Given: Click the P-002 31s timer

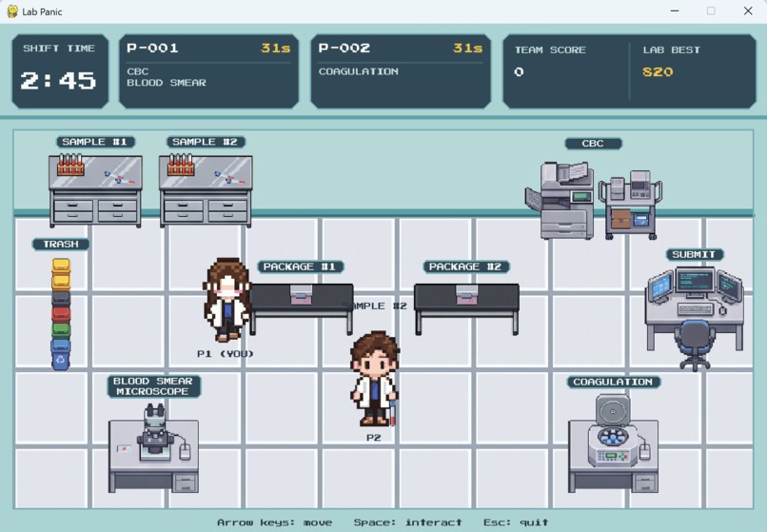Looking at the screenshot, I should [467, 49].
